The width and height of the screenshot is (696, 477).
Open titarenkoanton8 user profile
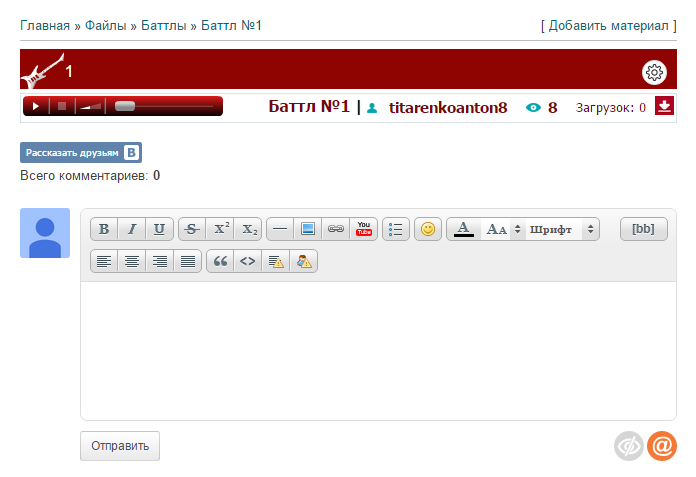click(448, 107)
